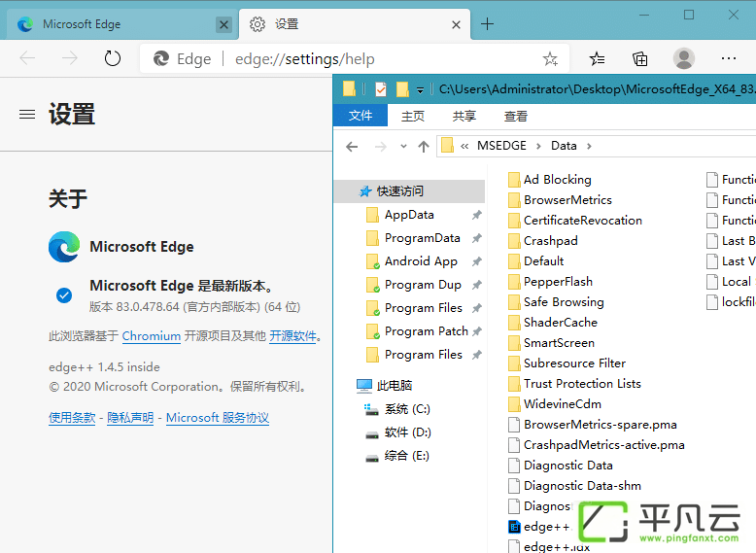Select the BrowserMetrics folder
Viewport: 756px width, 553px height.
(x=560, y=200)
